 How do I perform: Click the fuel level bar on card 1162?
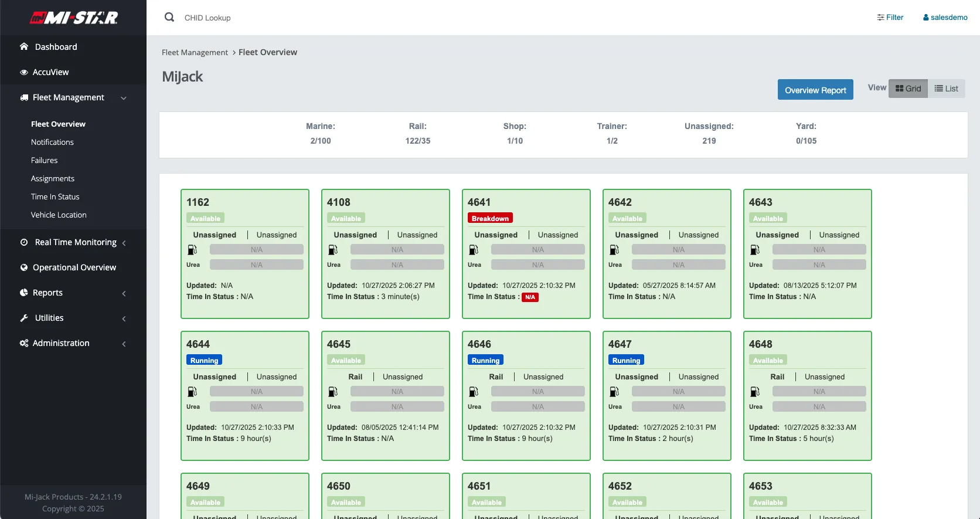257,250
